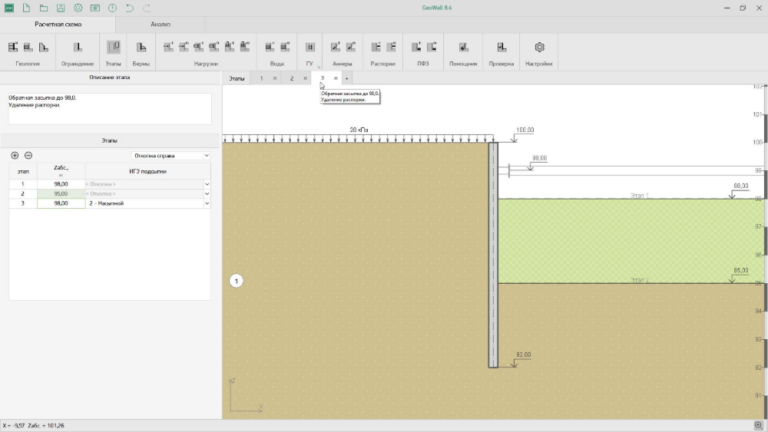Select row number 1 in the stage table
Screen dimensions: 768x432
click(x=23, y=184)
